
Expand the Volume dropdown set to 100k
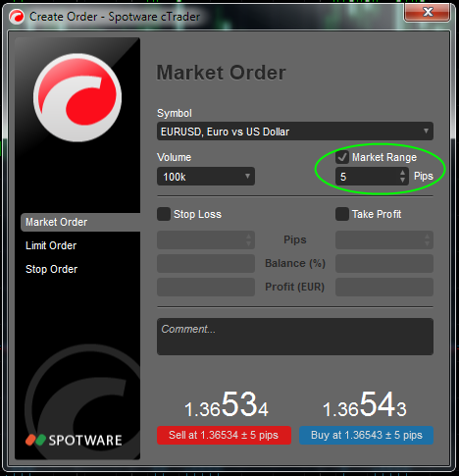[x=206, y=177]
